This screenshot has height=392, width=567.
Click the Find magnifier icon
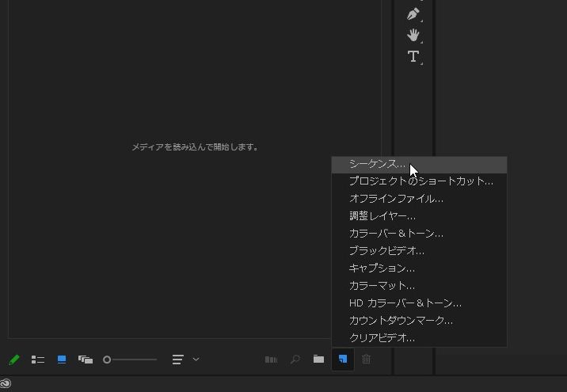[295, 360]
